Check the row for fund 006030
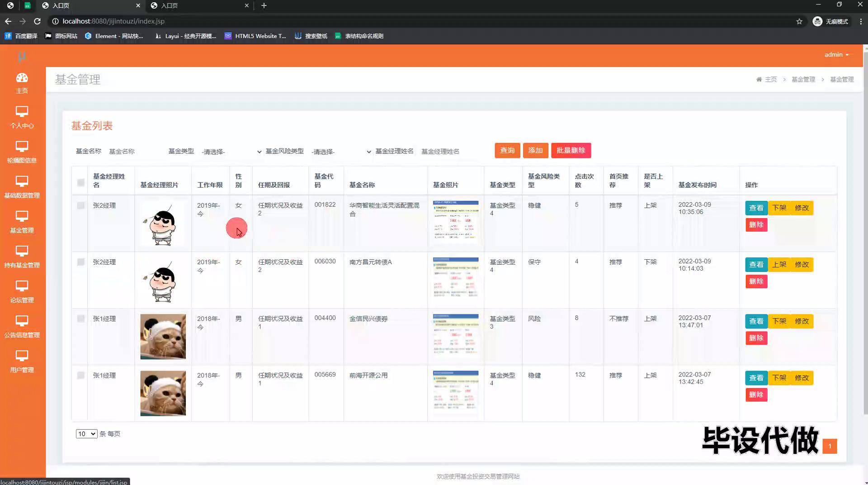The width and height of the screenshot is (868, 485). [x=80, y=262]
